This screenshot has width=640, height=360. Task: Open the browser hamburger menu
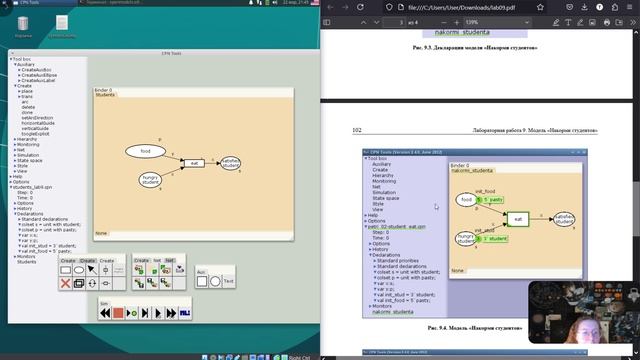(629, 7)
